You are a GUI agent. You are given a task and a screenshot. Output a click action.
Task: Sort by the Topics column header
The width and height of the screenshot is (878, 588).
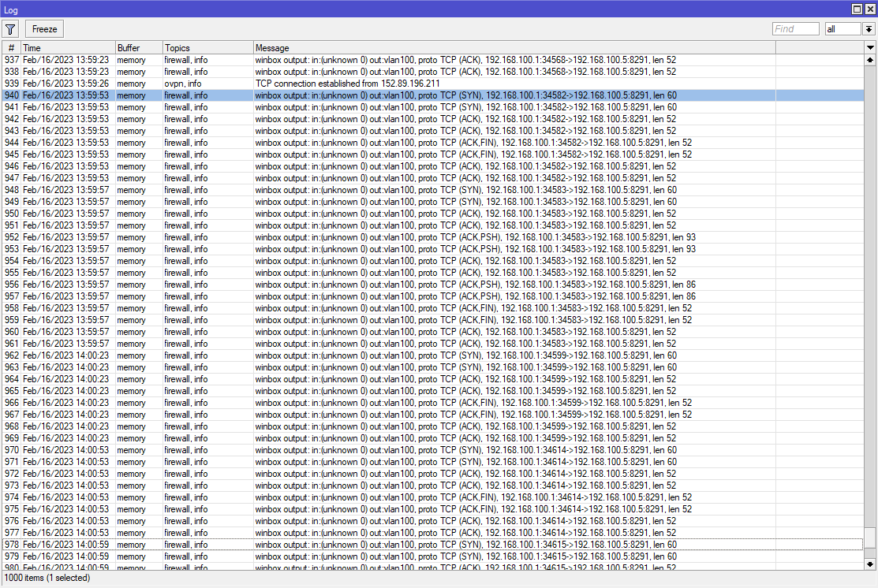pos(207,48)
